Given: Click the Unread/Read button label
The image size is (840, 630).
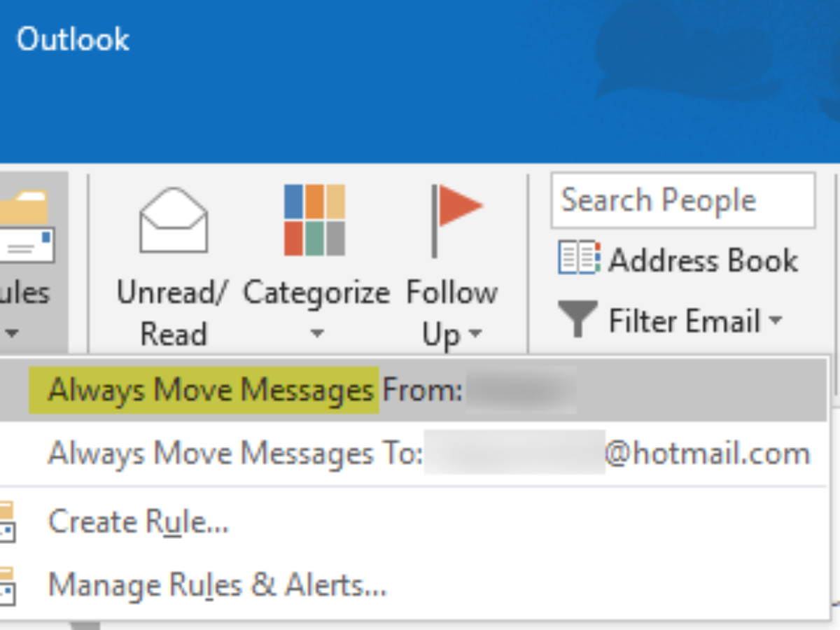Looking at the screenshot, I should 172,312.
